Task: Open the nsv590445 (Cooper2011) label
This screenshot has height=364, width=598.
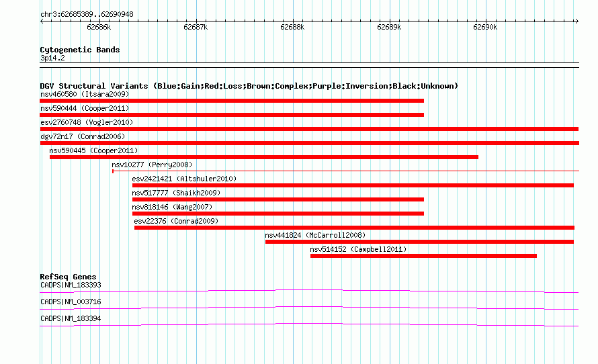Action: [93, 150]
